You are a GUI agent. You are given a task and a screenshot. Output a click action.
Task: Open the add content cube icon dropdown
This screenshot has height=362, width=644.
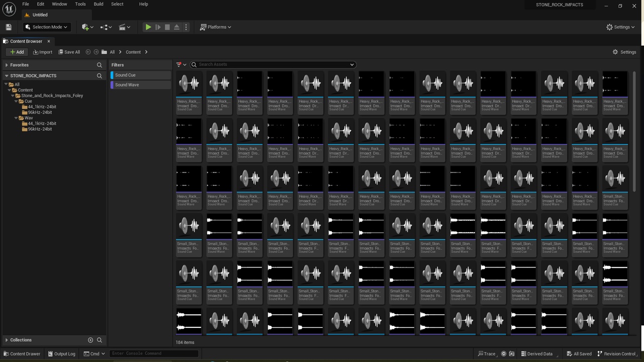click(x=88, y=27)
